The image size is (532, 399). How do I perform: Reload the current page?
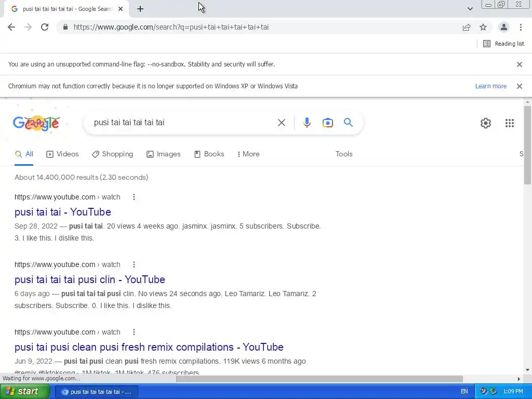[45, 27]
